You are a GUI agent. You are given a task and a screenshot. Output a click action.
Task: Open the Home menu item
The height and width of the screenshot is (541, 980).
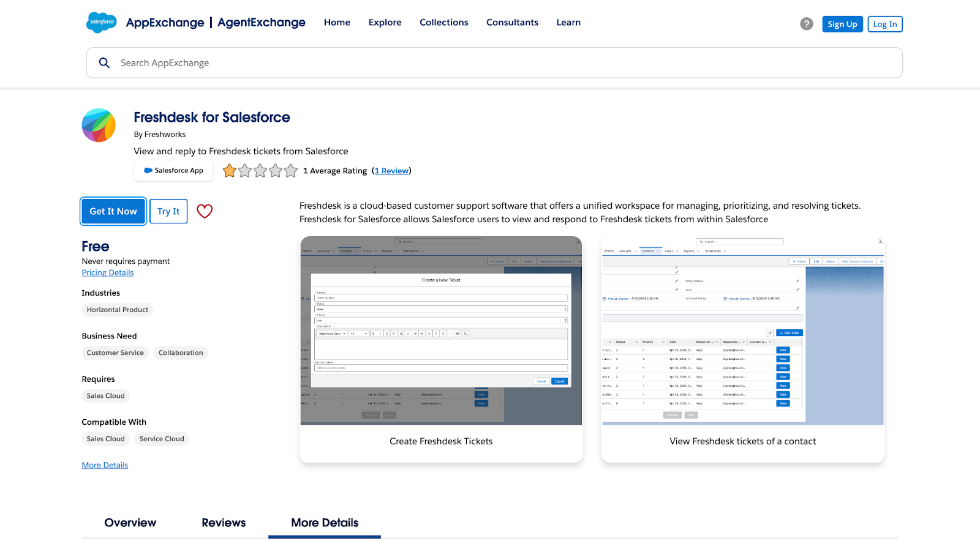point(337,23)
